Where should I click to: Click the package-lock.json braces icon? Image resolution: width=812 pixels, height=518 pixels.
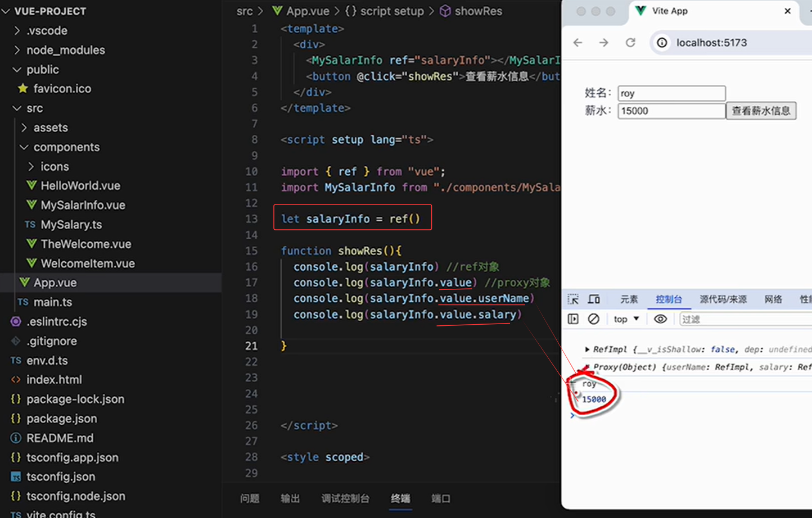pos(16,399)
